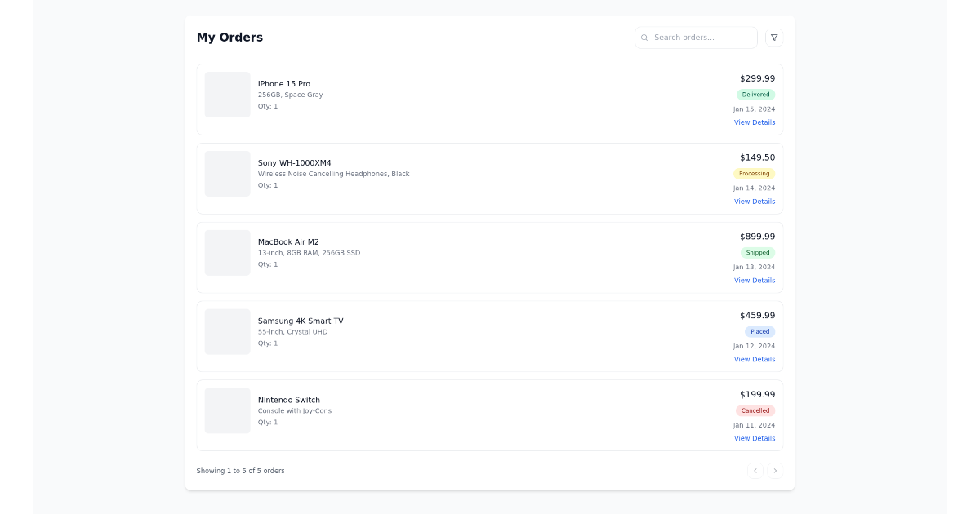Viewport: 980px width, 514px height.
Task: Click the Sony WH-1000XM4 product image
Action: [227, 174]
